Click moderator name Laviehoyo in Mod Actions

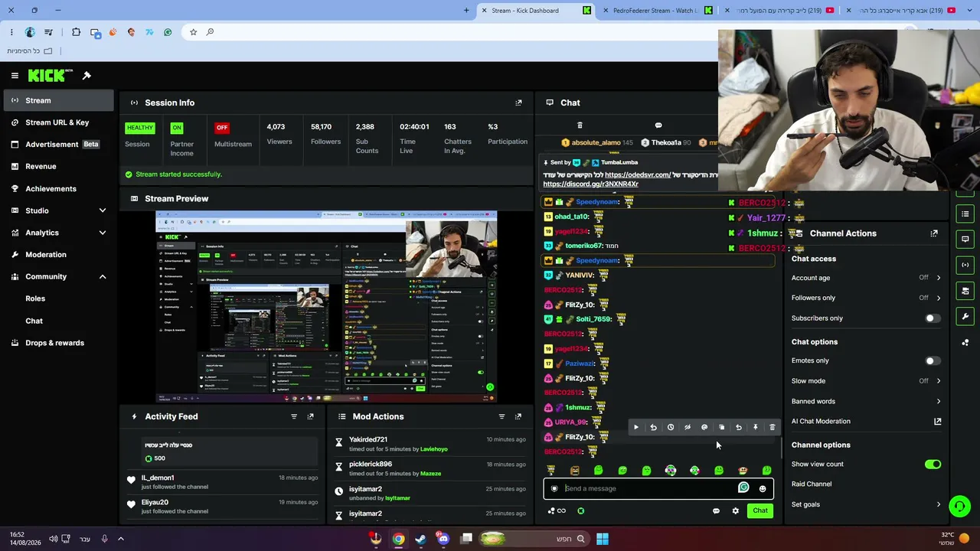click(x=434, y=449)
